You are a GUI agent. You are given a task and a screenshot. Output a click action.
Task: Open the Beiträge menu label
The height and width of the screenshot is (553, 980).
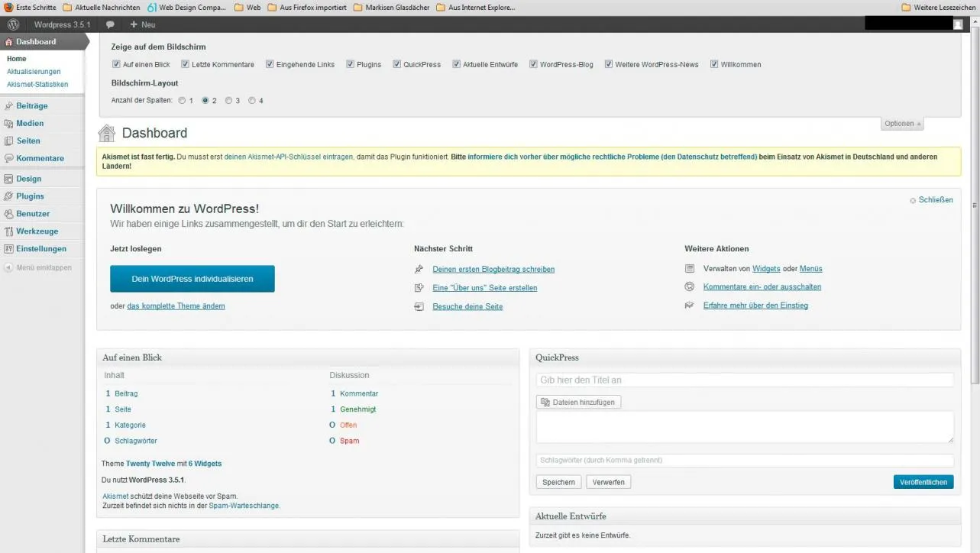click(x=32, y=106)
